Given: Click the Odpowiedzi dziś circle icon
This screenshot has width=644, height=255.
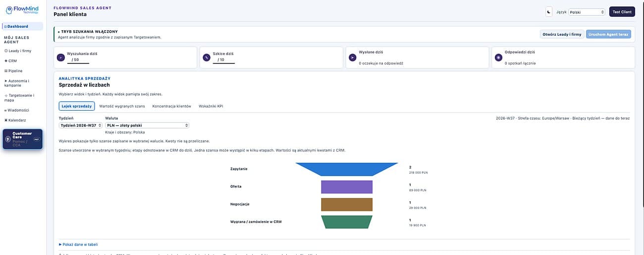Looking at the screenshot, I should pos(499,57).
